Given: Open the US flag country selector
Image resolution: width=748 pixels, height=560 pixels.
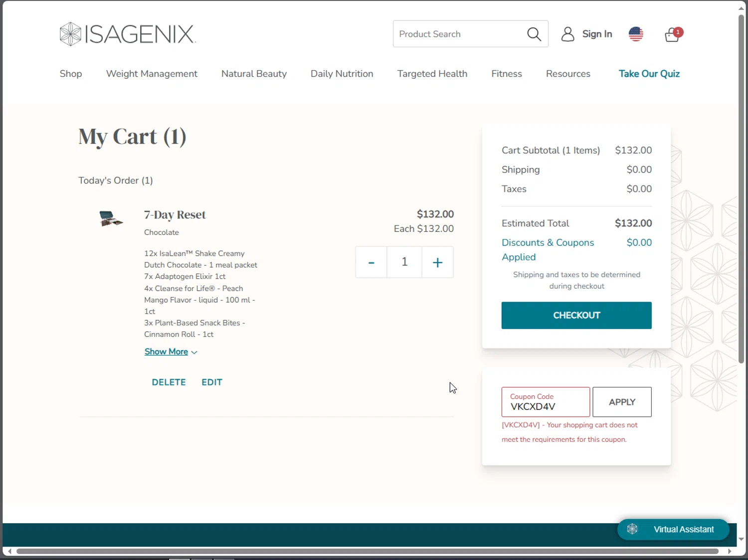Looking at the screenshot, I should coord(636,34).
